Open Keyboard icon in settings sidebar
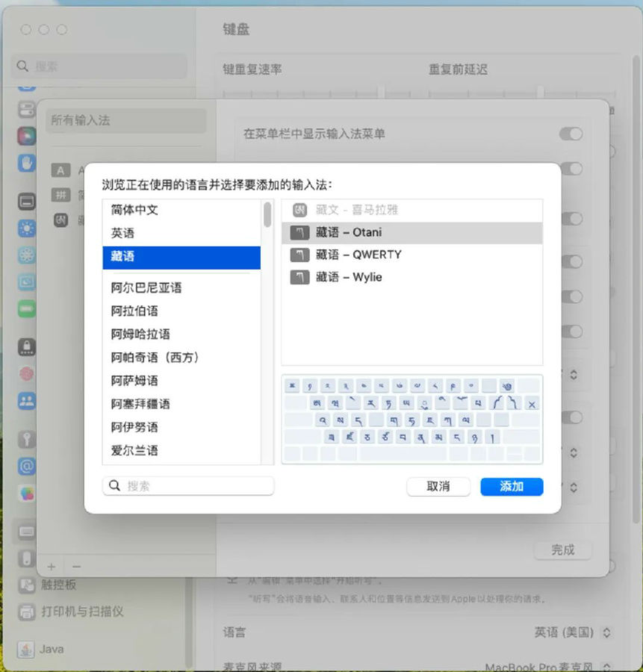 (27, 532)
